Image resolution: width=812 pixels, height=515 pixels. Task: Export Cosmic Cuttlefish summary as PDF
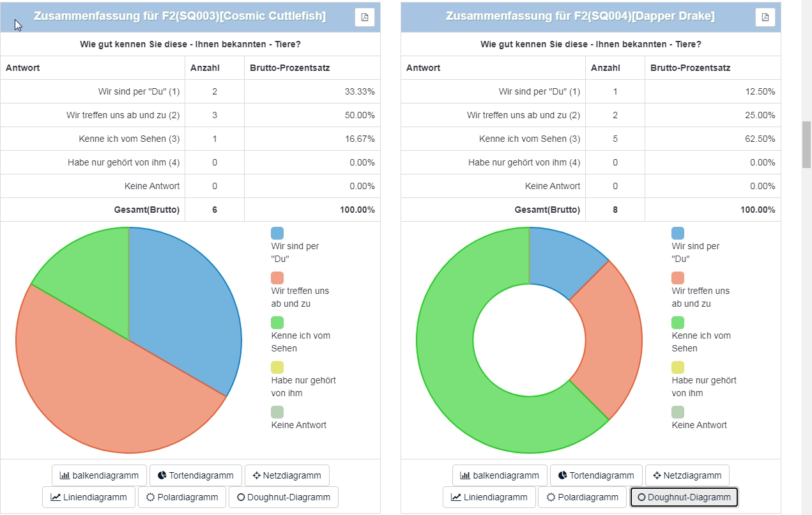point(364,17)
